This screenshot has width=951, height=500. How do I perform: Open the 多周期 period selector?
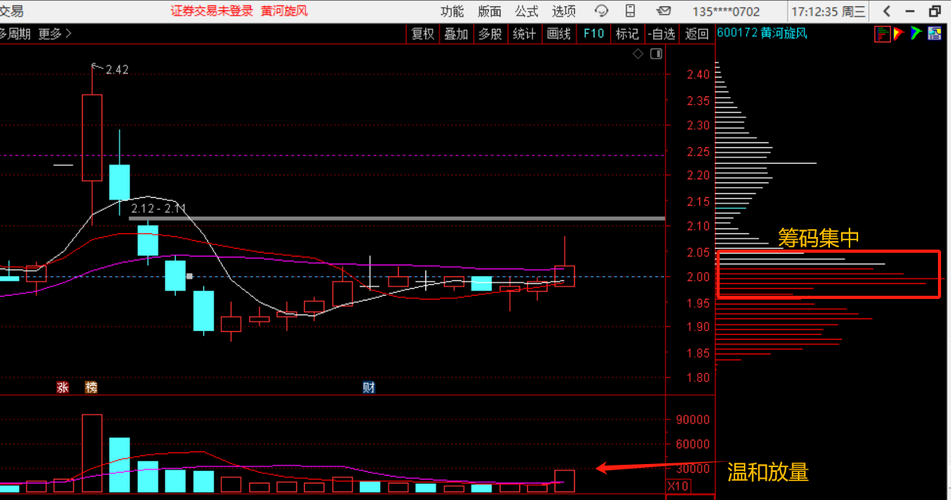15,34
